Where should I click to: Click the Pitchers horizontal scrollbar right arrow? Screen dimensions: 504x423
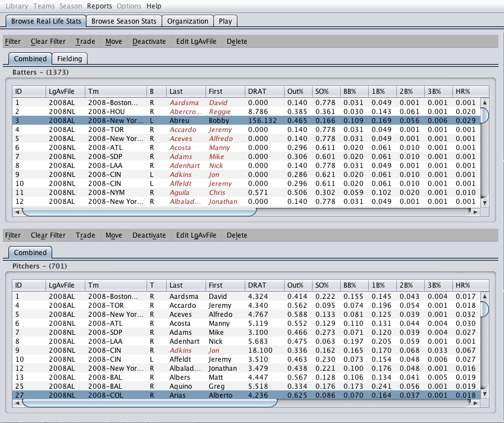[x=475, y=403]
